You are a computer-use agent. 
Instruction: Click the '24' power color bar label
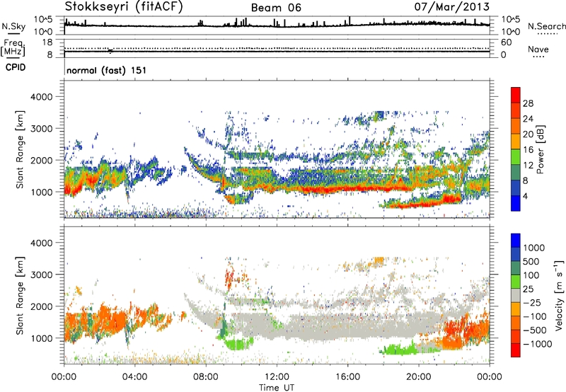[x=528, y=119]
